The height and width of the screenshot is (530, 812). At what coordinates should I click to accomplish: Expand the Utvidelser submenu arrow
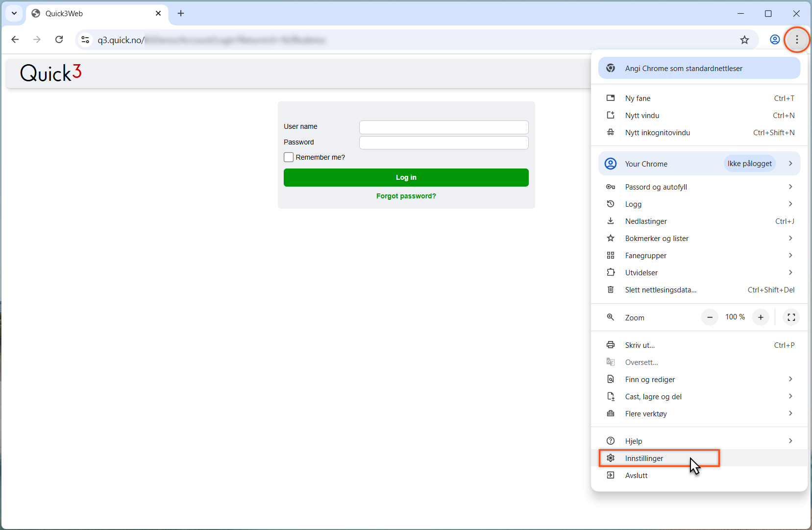pyautogui.click(x=790, y=272)
